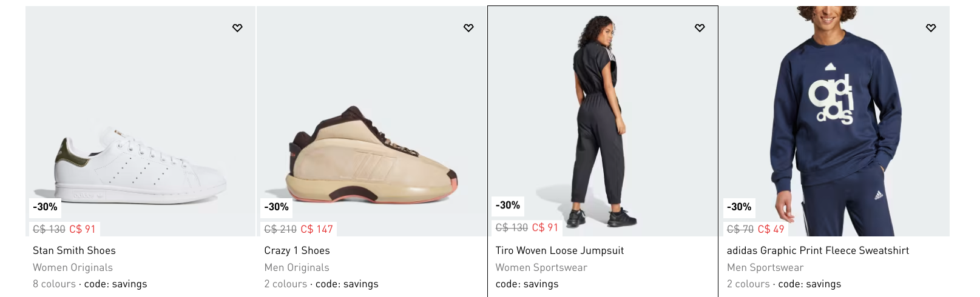This screenshot has width=980, height=297.
Task: Click the Stan Smith C$ 91 sale price
Action: pos(83,229)
